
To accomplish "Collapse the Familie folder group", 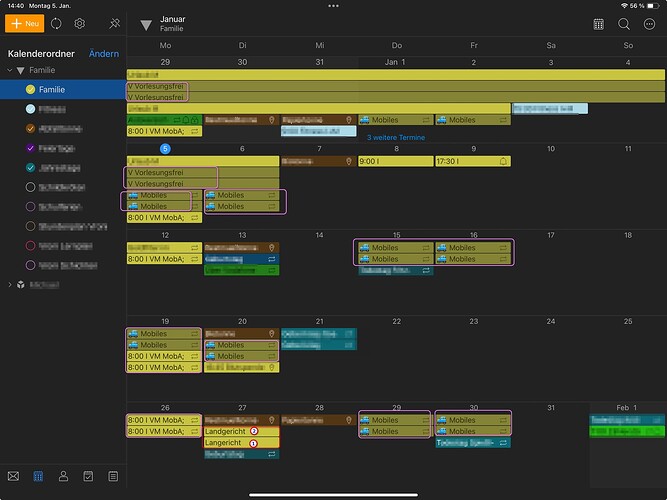I will coord(20,71).
